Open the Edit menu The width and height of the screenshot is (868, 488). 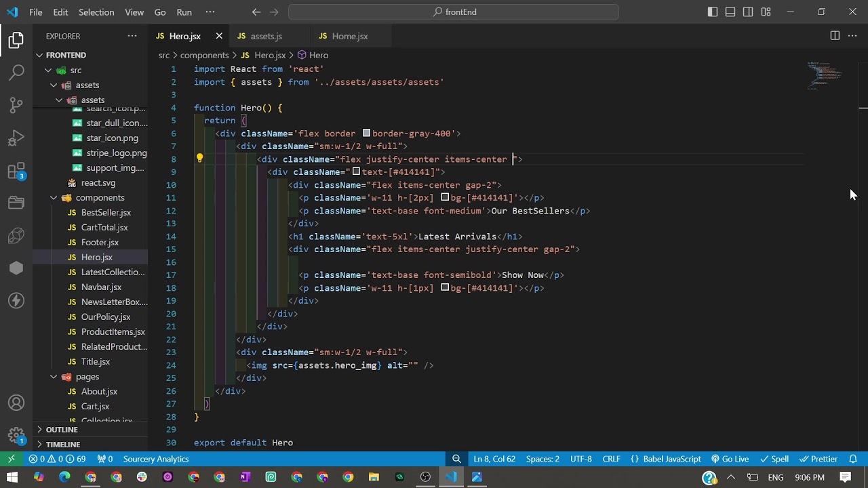coord(60,12)
